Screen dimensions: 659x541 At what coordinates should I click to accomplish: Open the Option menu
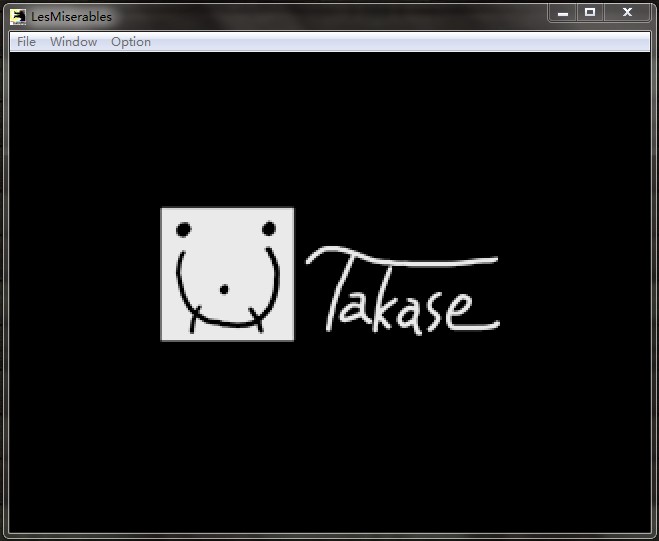point(131,42)
